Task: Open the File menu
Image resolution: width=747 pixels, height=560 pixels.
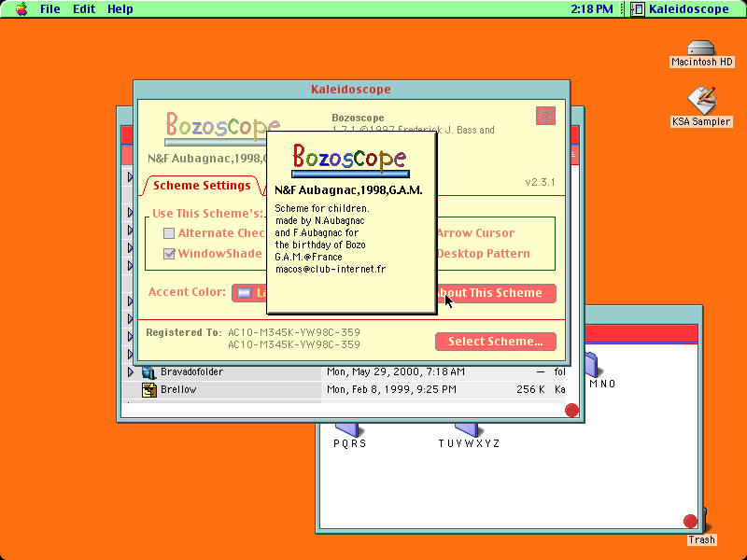Action: [50, 9]
